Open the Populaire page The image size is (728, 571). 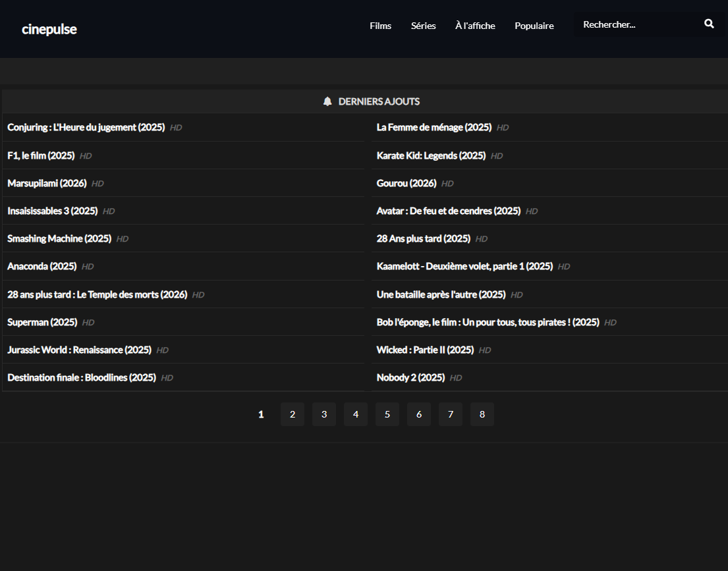[x=534, y=26]
